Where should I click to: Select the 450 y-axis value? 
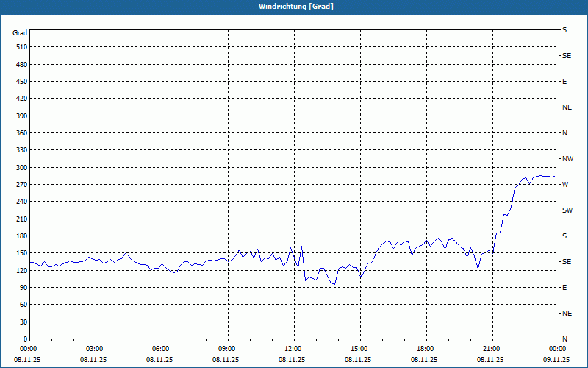tap(22, 82)
